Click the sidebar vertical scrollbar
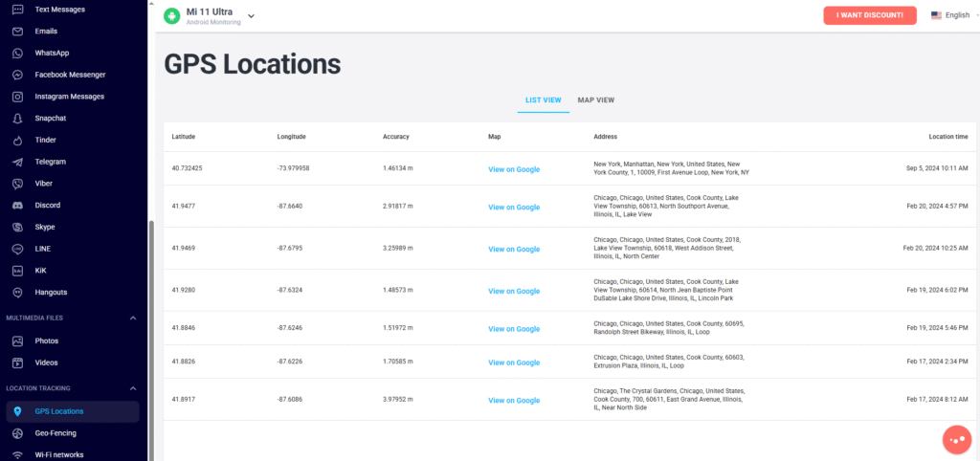The image size is (980, 461). [150, 335]
